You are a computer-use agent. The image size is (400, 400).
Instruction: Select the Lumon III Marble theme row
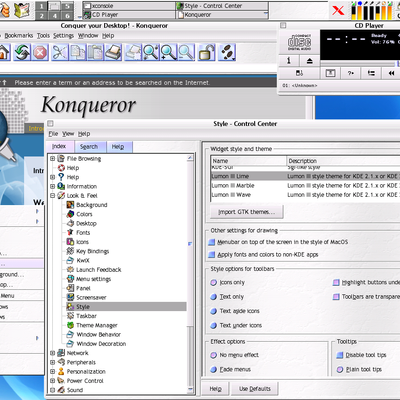point(305,185)
